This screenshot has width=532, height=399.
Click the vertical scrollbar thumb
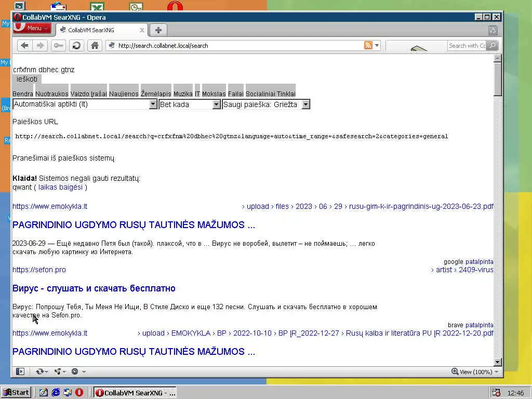[497, 79]
